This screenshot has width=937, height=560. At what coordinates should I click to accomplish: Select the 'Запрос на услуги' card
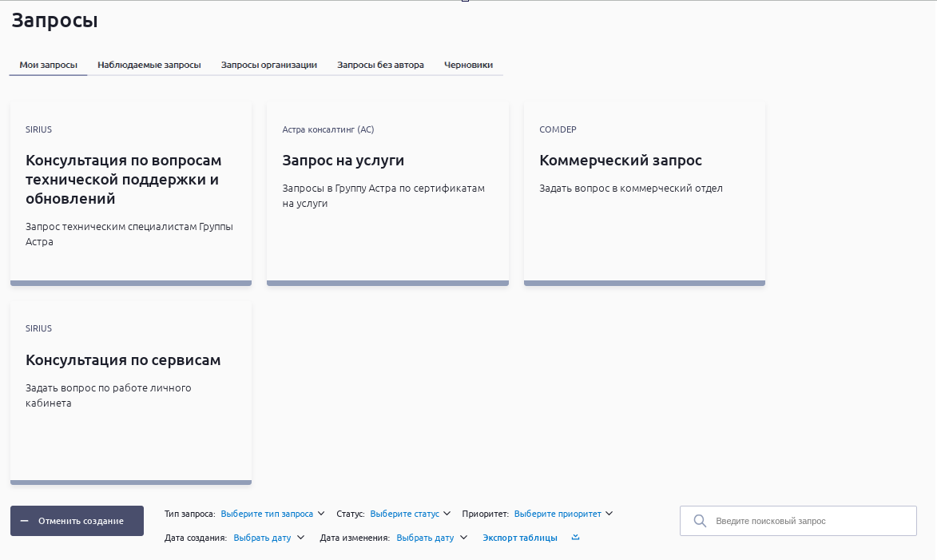[x=387, y=192]
